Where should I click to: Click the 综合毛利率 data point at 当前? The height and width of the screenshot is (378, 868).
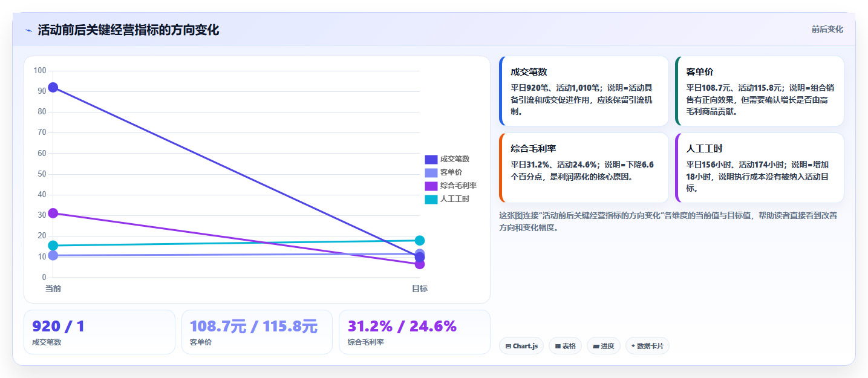pos(53,213)
